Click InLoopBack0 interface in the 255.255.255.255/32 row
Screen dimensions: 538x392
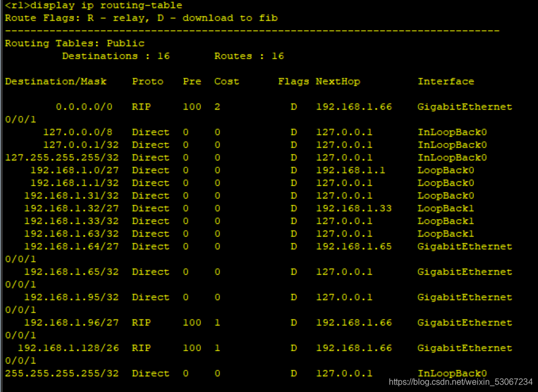click(x=452, y=373)
